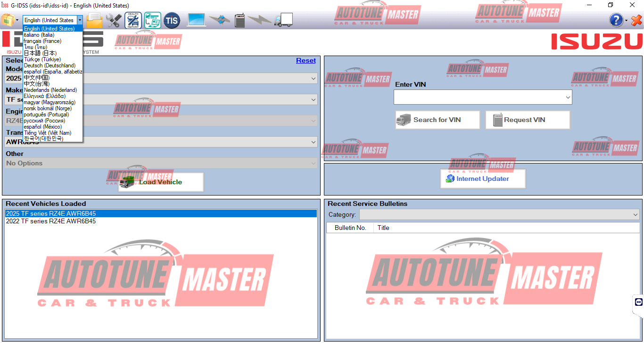Collapse the language selector dropdown arrow
644x343 pixels.
80,20
